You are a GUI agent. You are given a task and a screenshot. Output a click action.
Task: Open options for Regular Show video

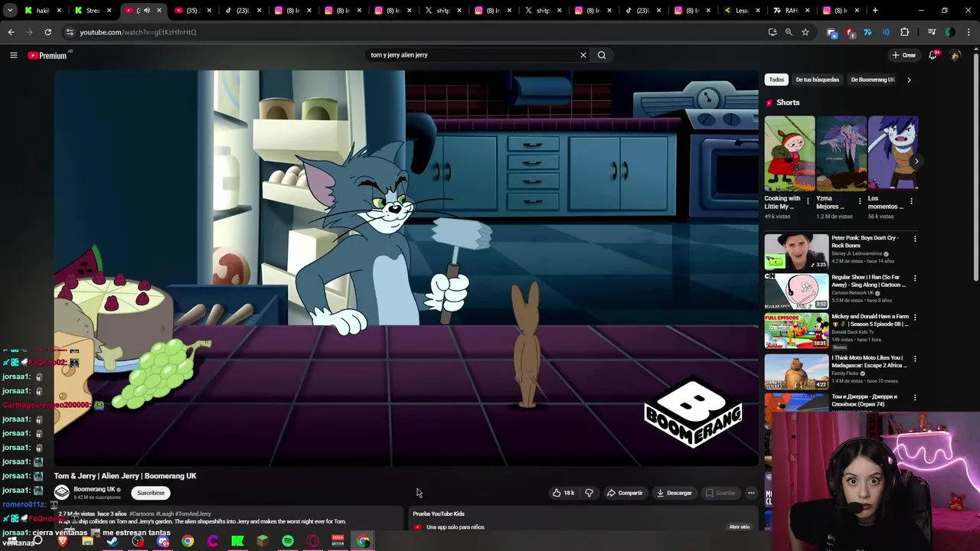(914, 278)
